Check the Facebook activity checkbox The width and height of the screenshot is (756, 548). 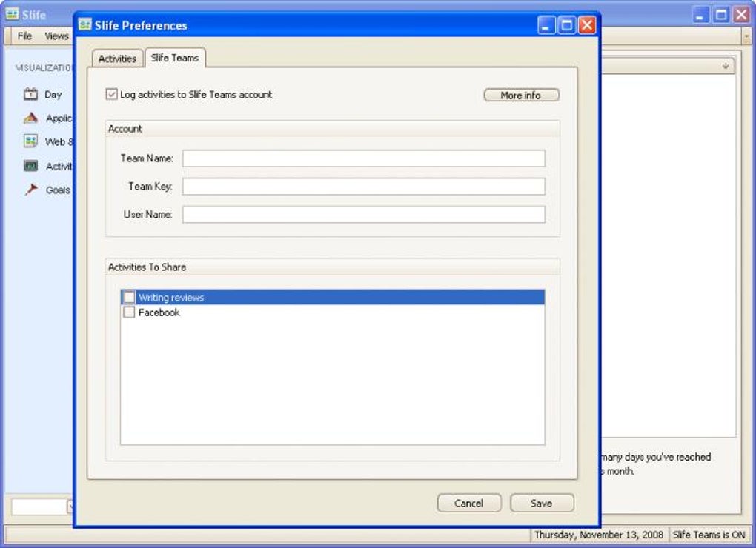[x=129, y=312]
